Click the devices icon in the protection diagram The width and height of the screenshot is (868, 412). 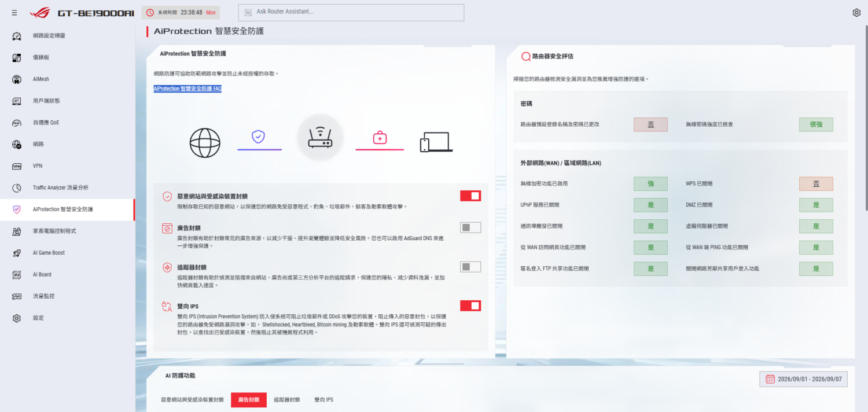(436, 142)
